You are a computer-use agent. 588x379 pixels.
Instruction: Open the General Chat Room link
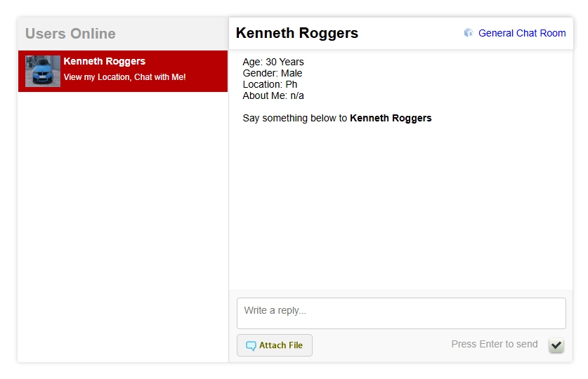[x=521, y=33]
